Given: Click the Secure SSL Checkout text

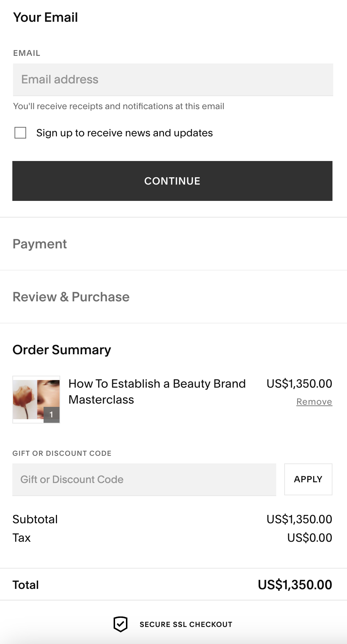Looking at the screenshot, I should click(186, 624).
